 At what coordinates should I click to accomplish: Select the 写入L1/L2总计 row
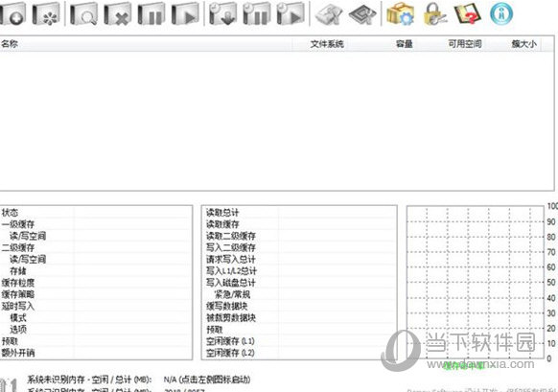tap(300, 271)
